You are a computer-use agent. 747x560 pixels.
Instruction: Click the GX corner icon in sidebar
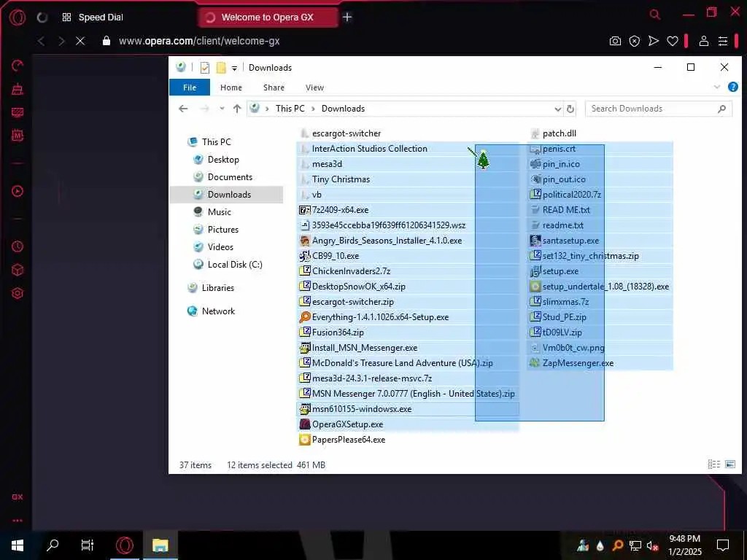(18, 497)
